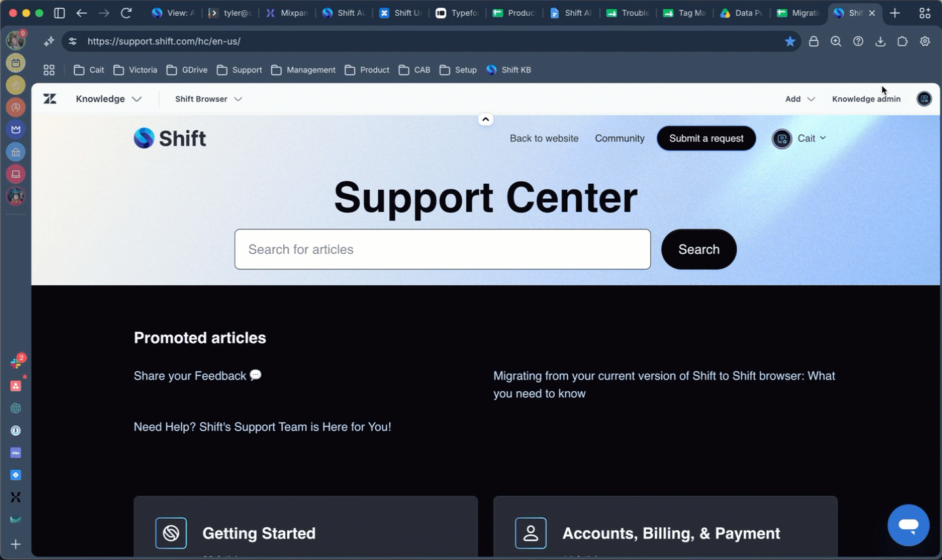This screenshot has height=560, width=942.
Task: Click the Shift logo on Support Center
Action: pyautogui.click(x=170, y=138)
